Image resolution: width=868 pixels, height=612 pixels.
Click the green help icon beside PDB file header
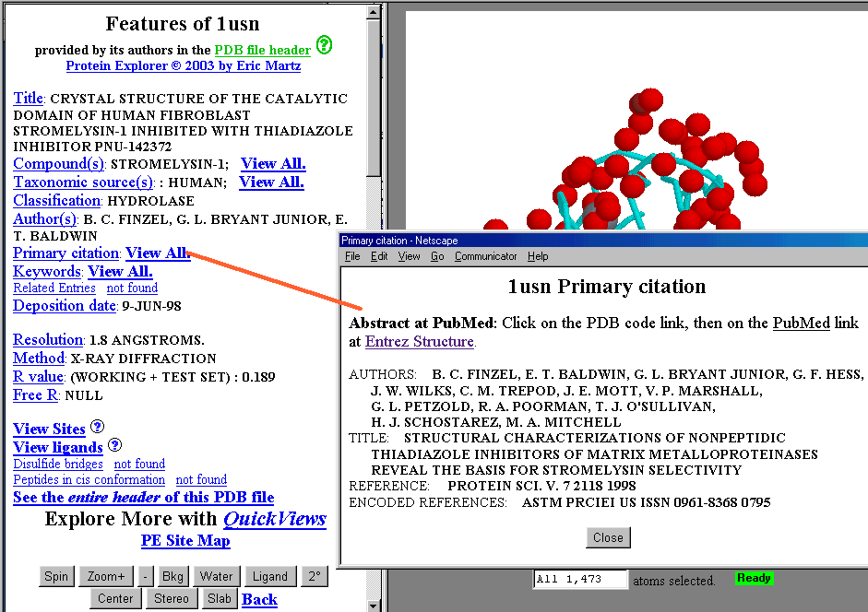[324, 45]
